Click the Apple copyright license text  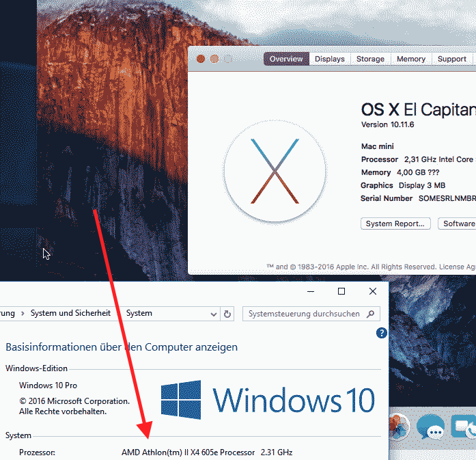click(x=371, y=267)
